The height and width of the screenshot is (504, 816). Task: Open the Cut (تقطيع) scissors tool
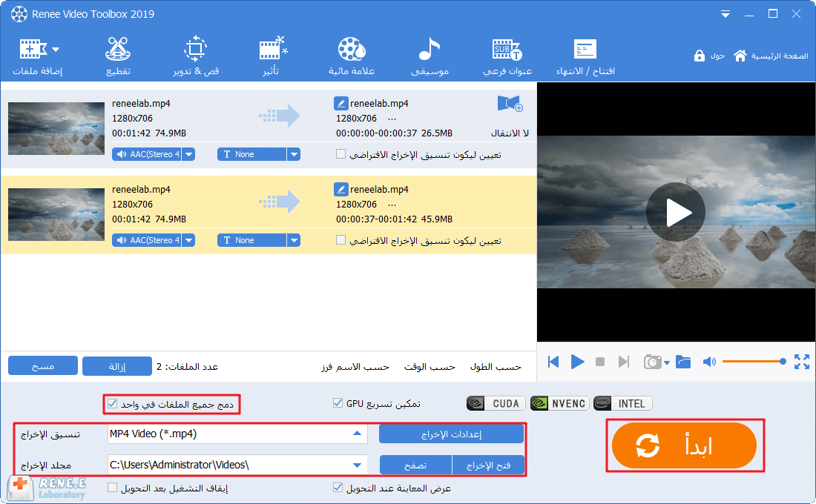[118, 56]
